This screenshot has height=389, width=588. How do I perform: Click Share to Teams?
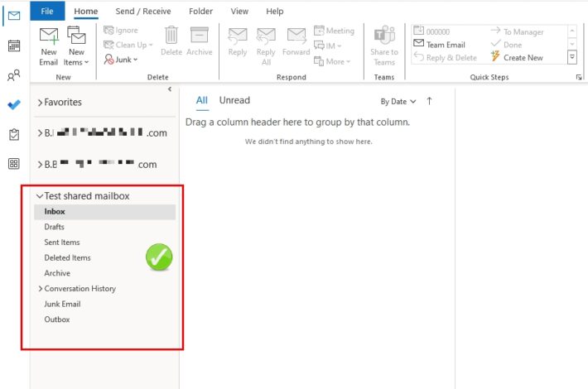click(384, 46)
